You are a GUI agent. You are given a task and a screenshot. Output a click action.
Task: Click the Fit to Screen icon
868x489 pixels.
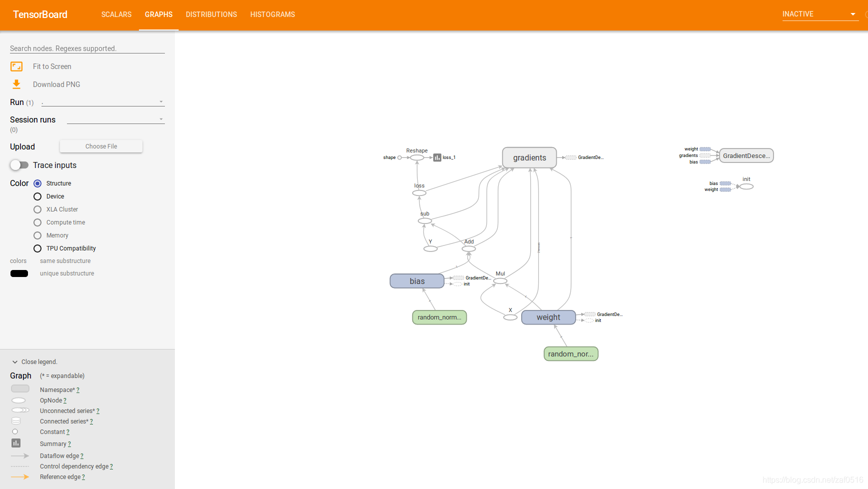16,66
